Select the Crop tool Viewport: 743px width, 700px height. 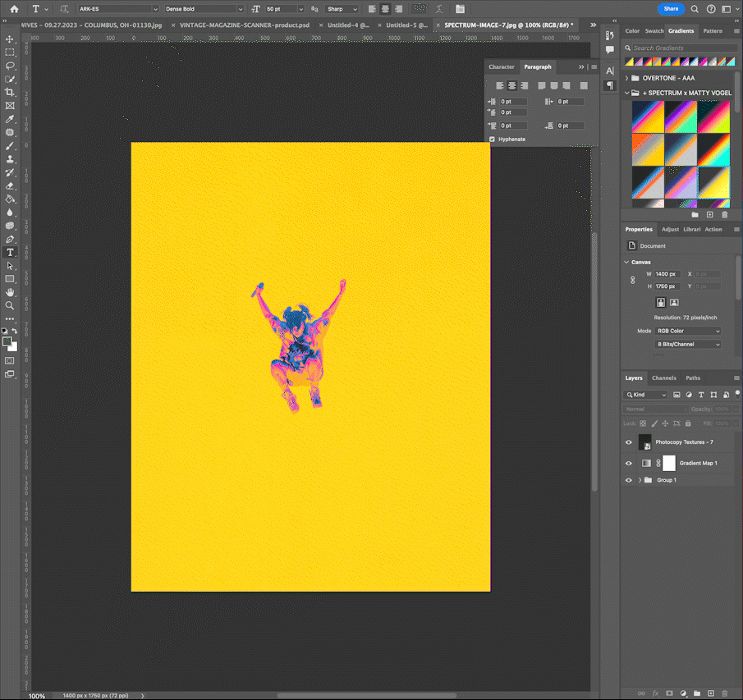(x=10, y=93)
